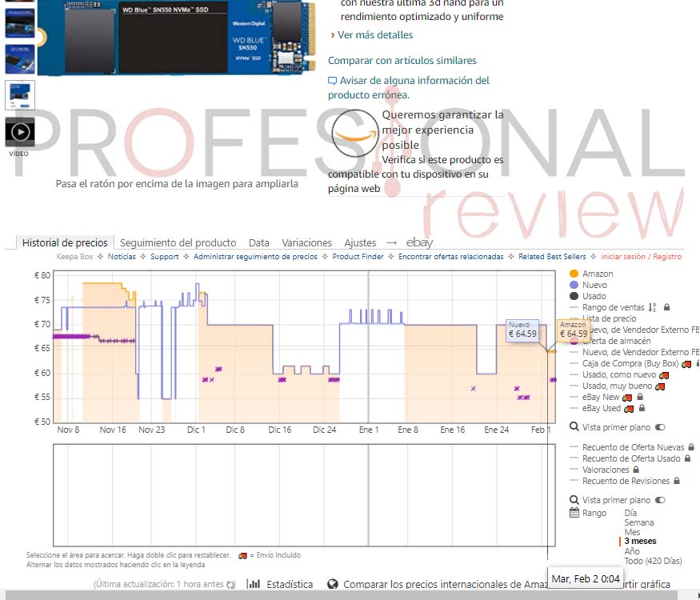Select Todo (420 Días) range

(x=653, y=561)
